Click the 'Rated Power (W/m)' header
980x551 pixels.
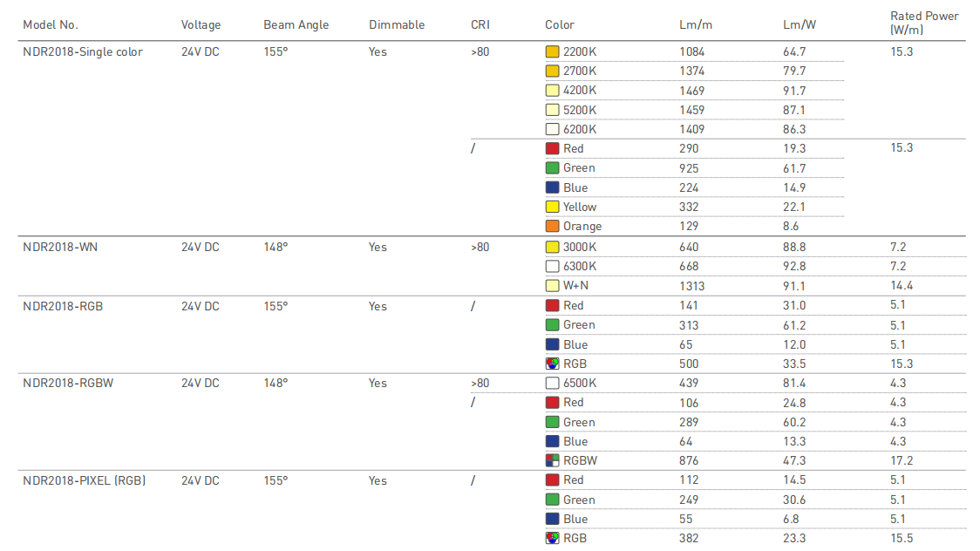(x=924, y=23)
